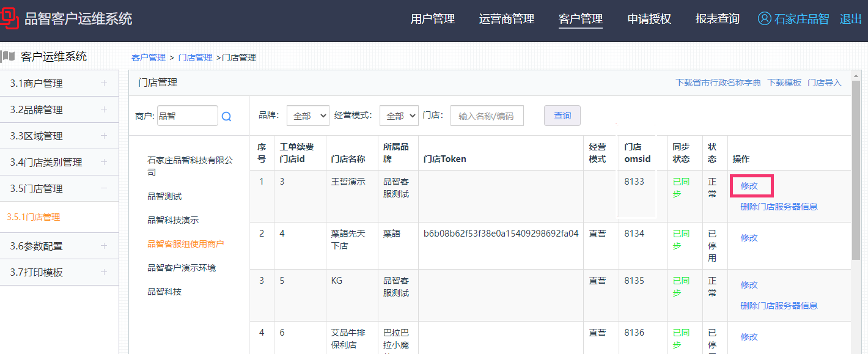Viewport: 868px width, 354px height.
Task: Click the vertical scrollbar of store panel
Action: (856, 171)
